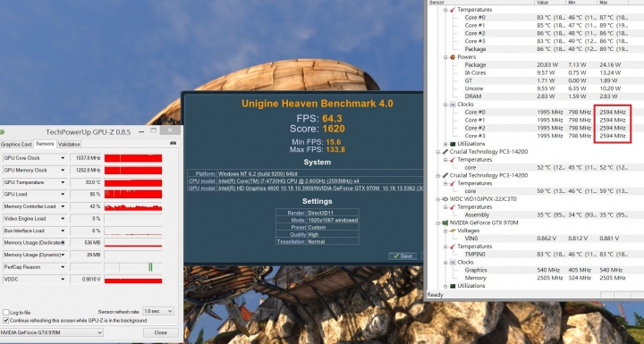The height and width of the screenshot is (344, 644).
Task: Select the VIN0 voltage row
Action: click(x=547, y=239)
